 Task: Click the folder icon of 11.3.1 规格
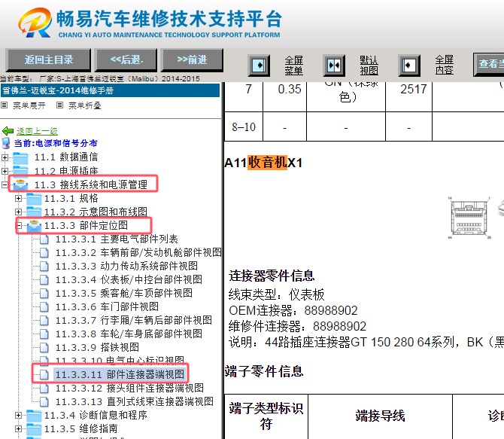coord(34,198)
